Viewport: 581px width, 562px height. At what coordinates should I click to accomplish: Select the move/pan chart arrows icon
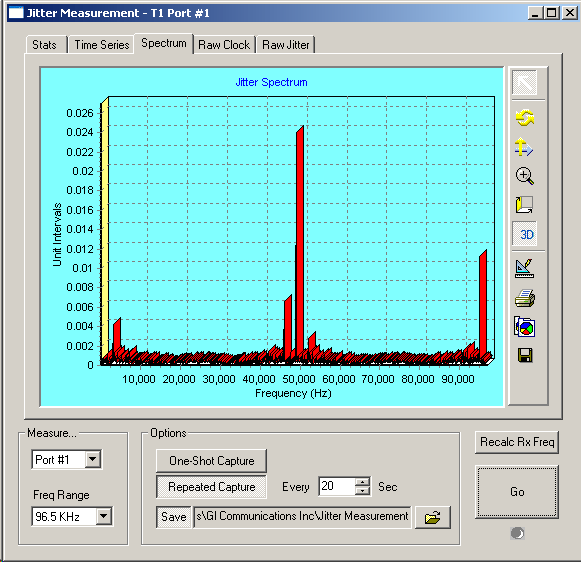click(525, 147)
